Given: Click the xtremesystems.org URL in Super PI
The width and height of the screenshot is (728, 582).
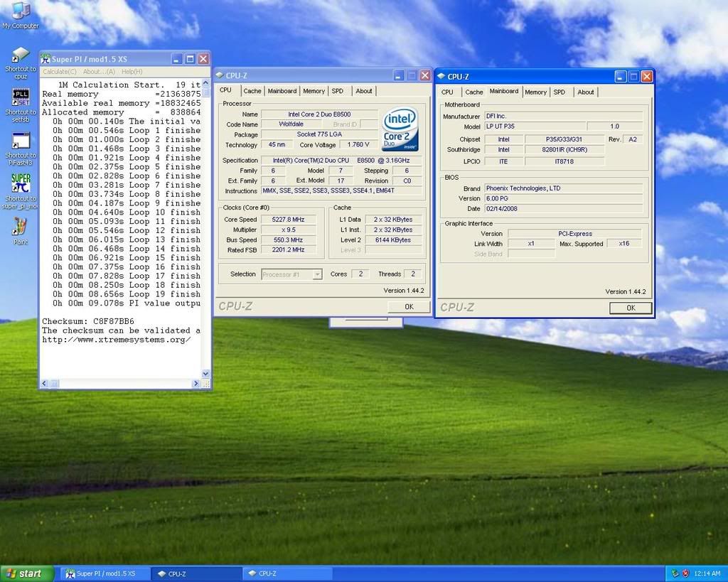Looking at the screenshot, I should click(116, 339).
